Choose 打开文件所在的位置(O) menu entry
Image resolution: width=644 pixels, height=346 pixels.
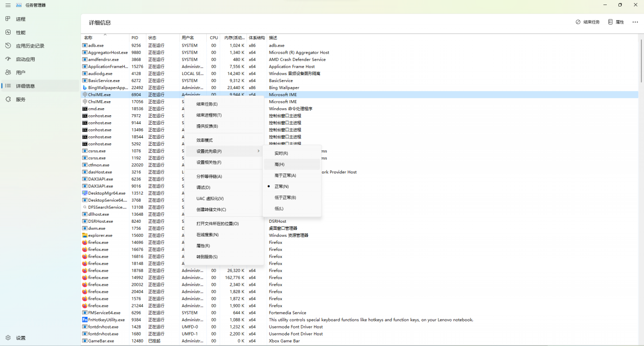tap(223, 224)
